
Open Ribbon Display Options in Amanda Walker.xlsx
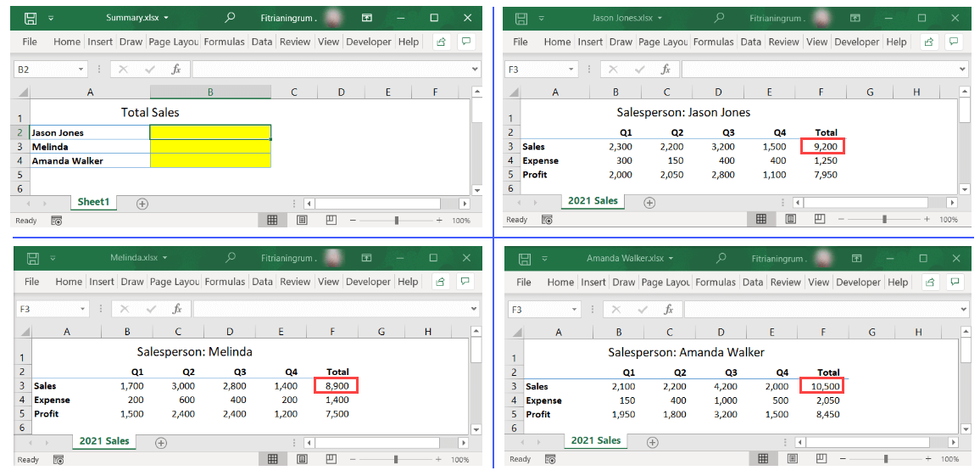click(858, 258)
